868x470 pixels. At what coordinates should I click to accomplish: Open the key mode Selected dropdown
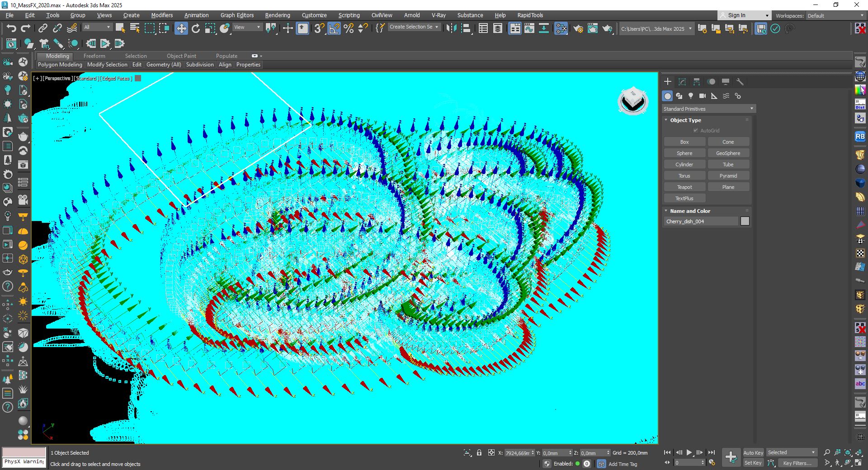tap(792, 452)
